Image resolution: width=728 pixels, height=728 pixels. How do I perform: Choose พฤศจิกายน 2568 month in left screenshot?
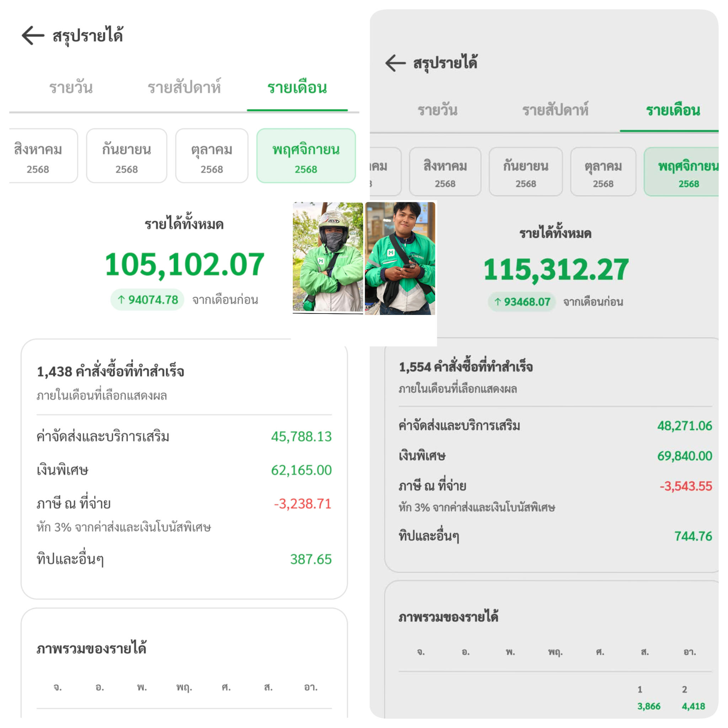point(306,156)
